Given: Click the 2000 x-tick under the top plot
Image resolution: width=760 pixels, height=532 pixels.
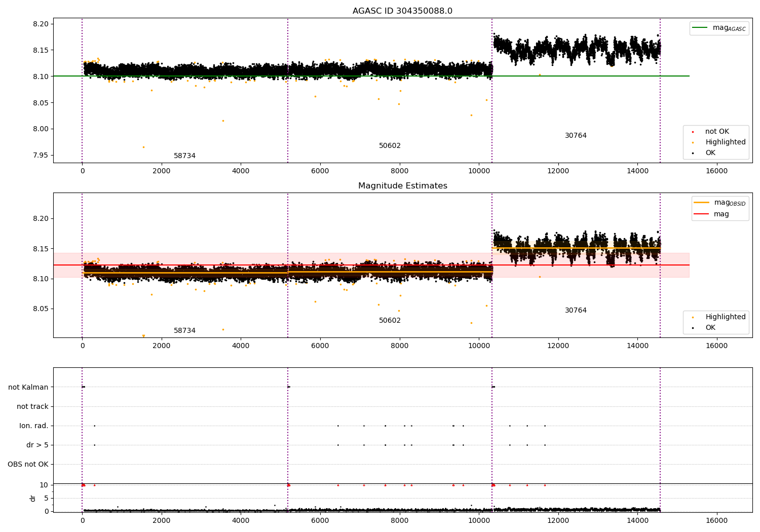Looking at the screenshot, I should coord(162,171).
